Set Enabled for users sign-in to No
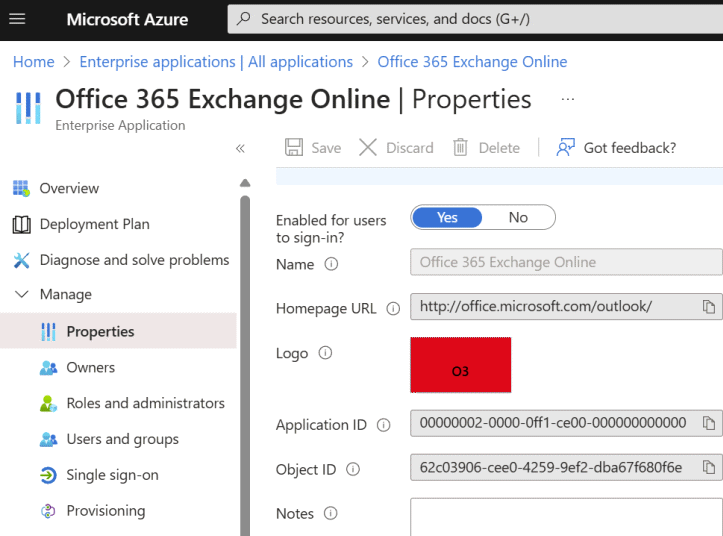 tap(518, 217)
